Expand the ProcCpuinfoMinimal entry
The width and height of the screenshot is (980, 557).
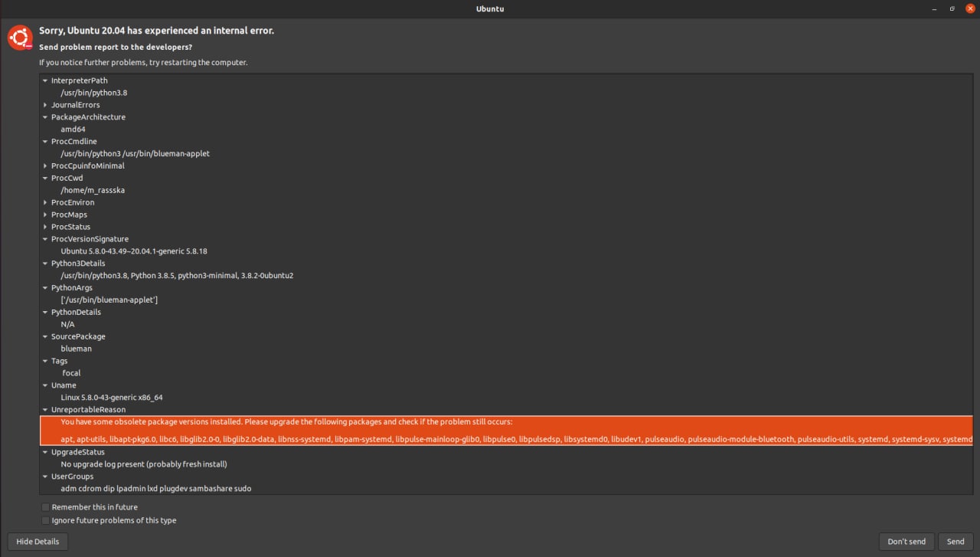pos(45,166)
